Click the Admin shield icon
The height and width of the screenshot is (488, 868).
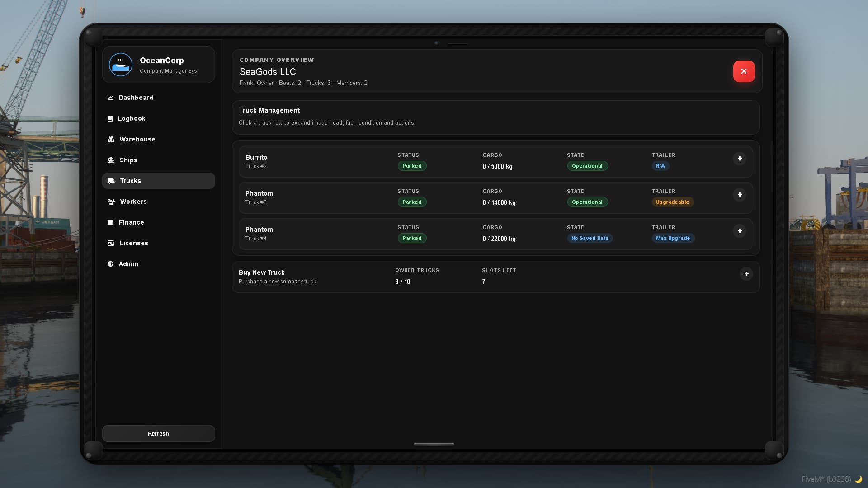110,264
